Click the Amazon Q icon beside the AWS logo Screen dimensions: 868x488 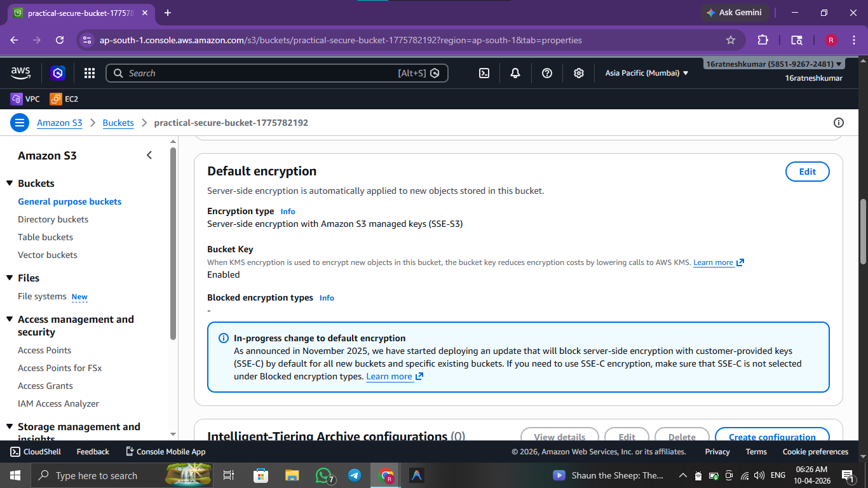[x=58, y=73]
